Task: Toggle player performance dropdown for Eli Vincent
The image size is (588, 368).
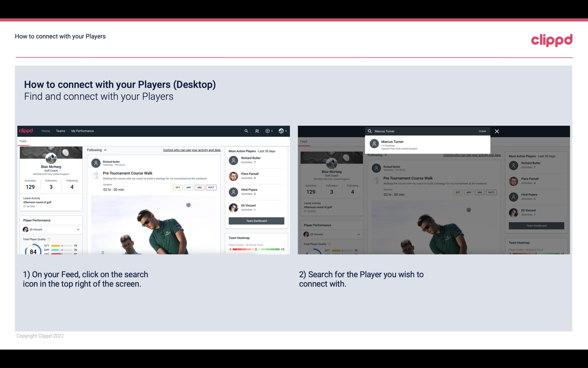Action: 78,229
